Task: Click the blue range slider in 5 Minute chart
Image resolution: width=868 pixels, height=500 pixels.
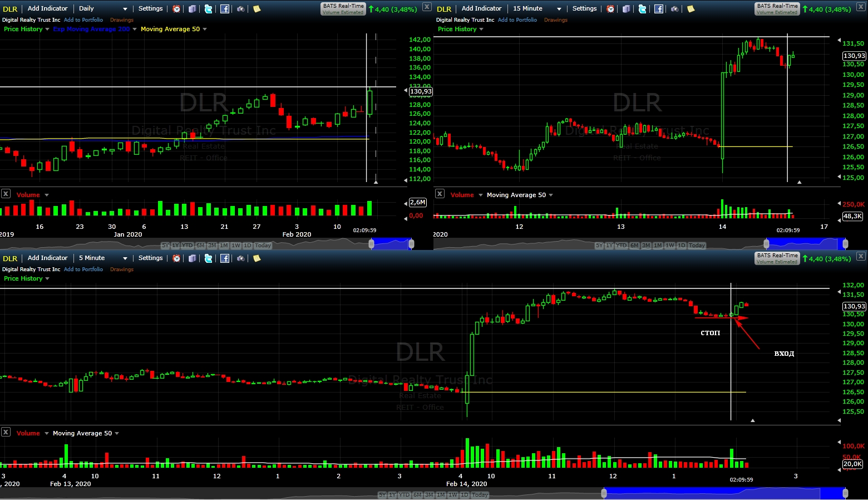Action: (724, 493)
